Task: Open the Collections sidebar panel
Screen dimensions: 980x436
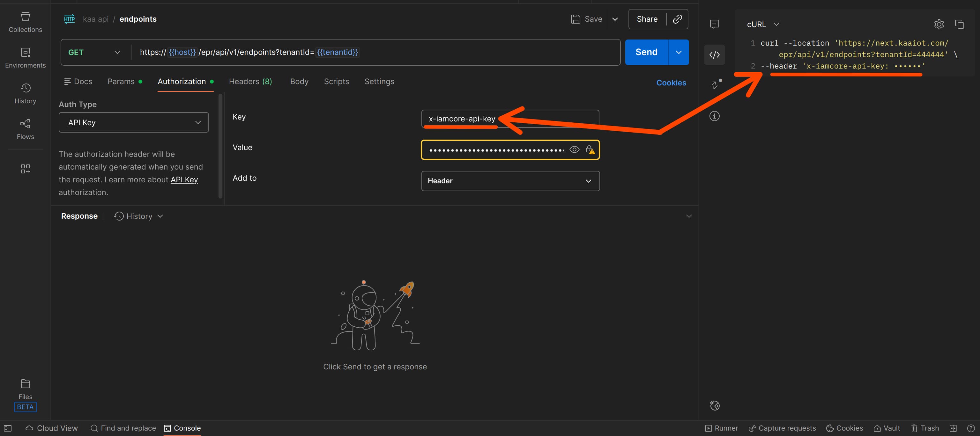Action: click(x=25, y=22)
